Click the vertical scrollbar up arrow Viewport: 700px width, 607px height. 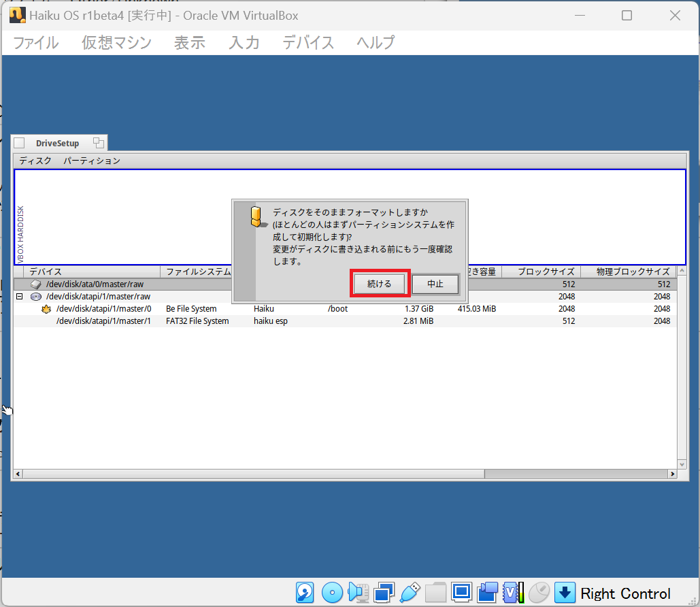[682, 271]
